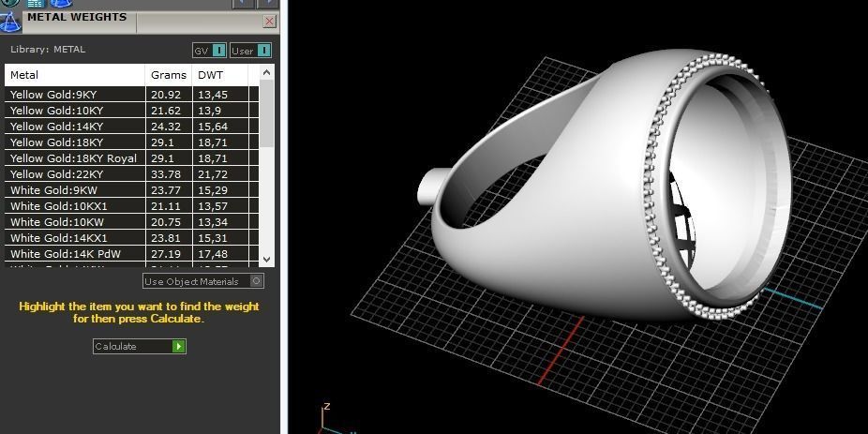Click the metal list scrollbar thumb
The height and width of the screenshot is (434, 868).
tap(266, 113)
